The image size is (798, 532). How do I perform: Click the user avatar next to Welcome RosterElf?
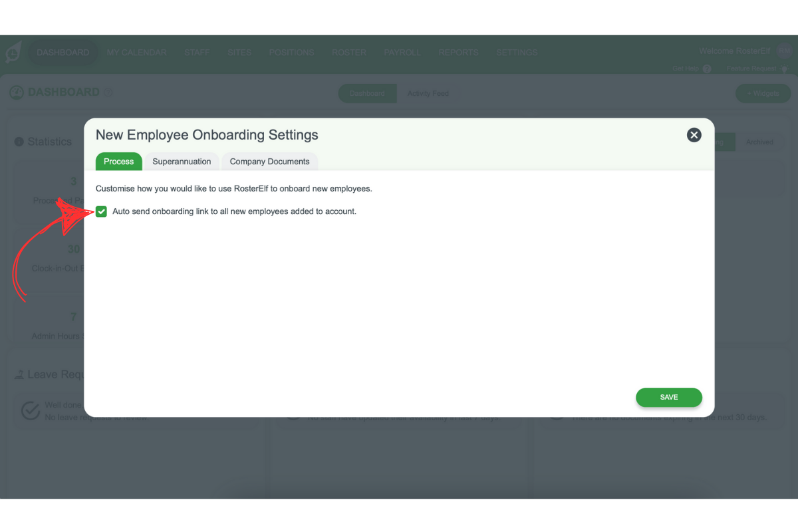[785, 51]
